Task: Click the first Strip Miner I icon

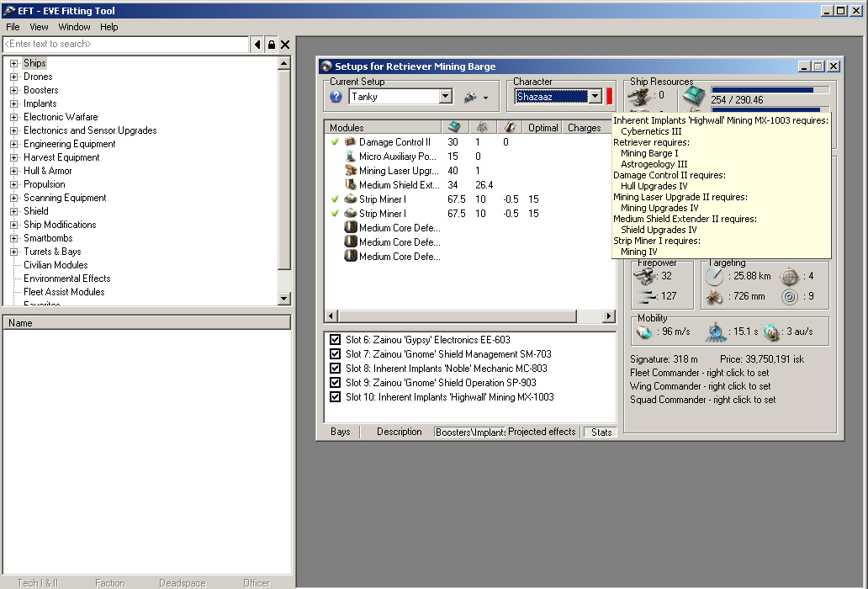Action: click(350, 199)
